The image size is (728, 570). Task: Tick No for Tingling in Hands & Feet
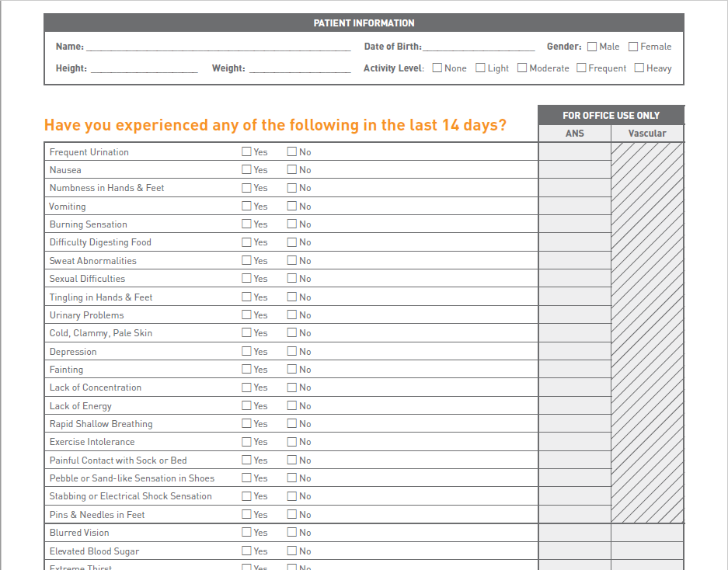tap(292, 297)
